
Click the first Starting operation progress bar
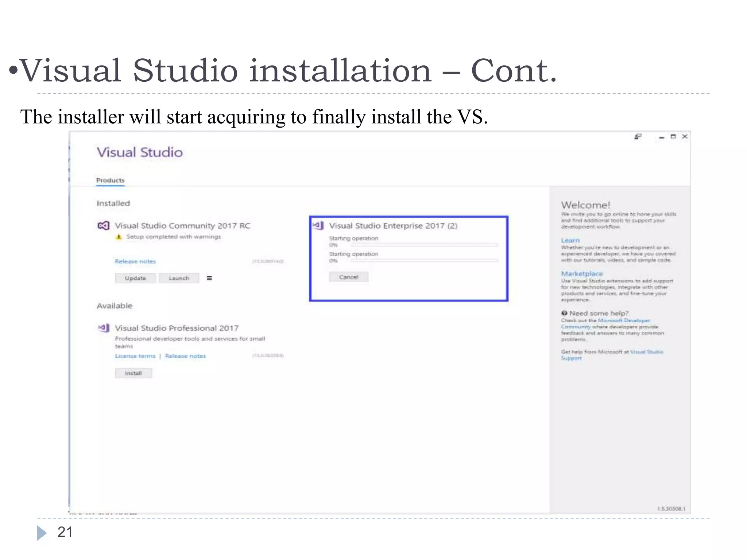(424, 245)
